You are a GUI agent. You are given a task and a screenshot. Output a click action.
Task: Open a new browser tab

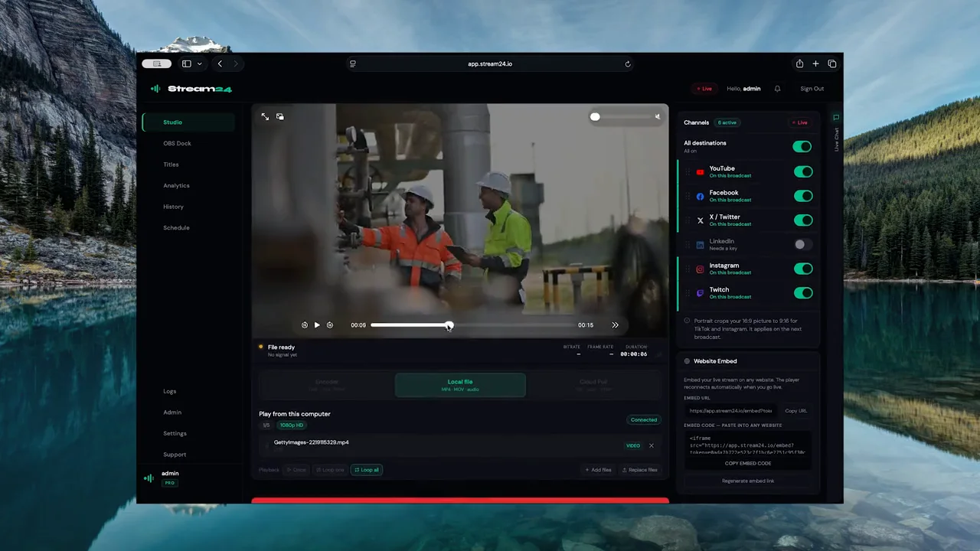coord(815,64)
